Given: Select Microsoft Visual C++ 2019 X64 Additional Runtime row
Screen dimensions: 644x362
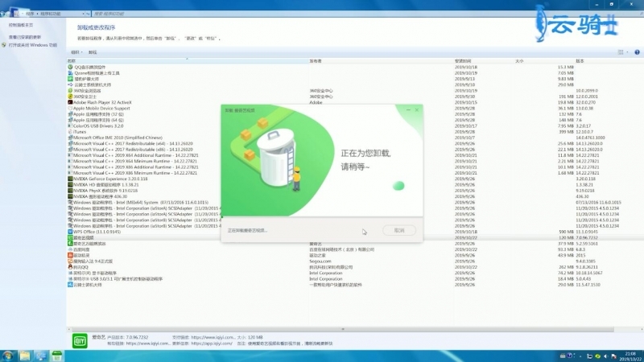Looking at the screenshot, I should [355, 155].
